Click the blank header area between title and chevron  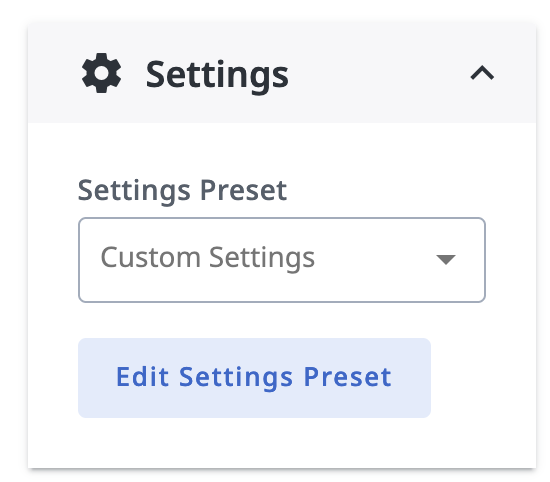point(379,73)
